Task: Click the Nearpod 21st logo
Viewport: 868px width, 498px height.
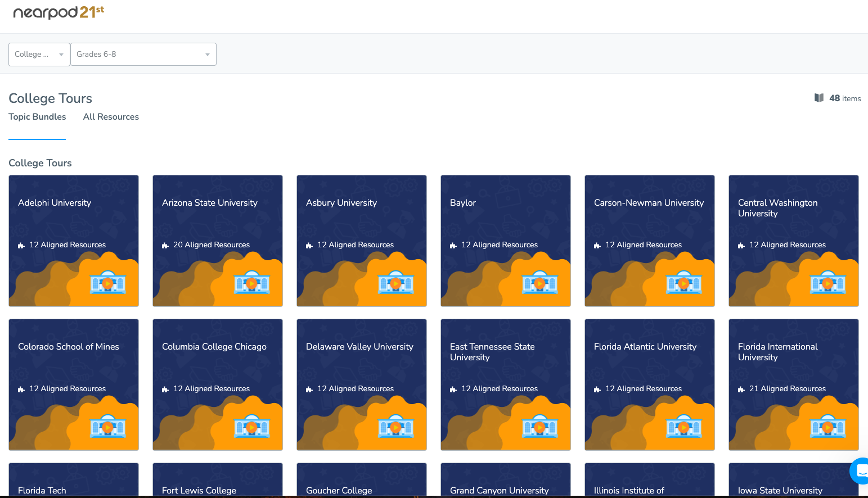Action: [x=59, y=12]
